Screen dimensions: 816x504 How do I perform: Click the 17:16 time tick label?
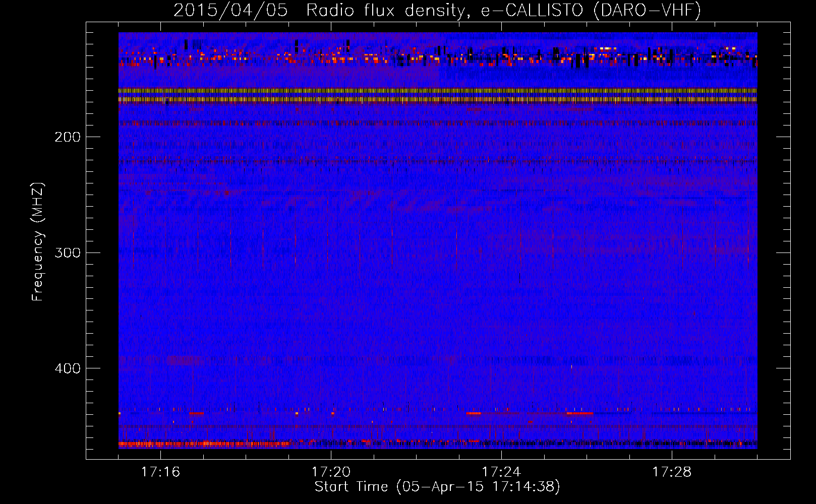tap(160, 472)
